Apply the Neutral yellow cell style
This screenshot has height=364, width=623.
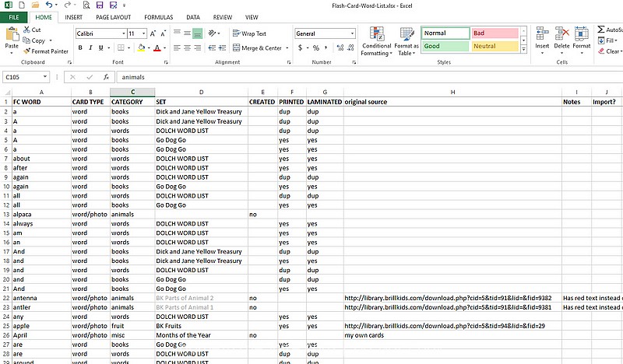click(x=495, y=46)
